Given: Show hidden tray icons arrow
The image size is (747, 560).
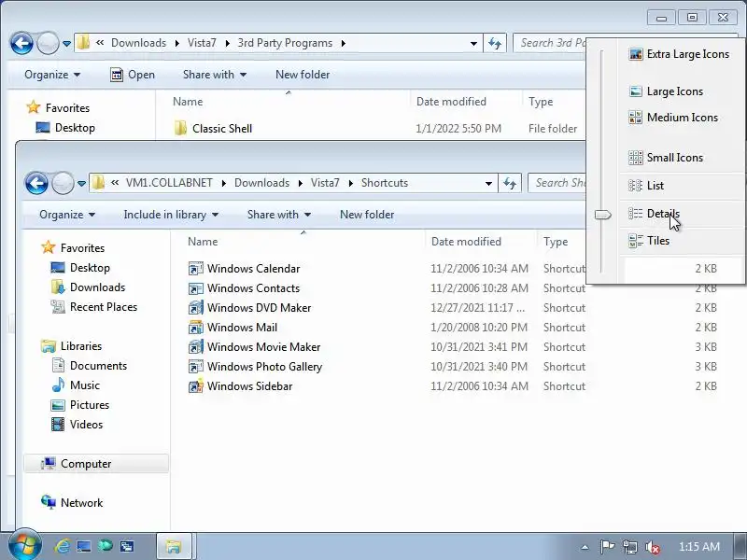Looking at the screenshot, I should pyautogui.click(x=585, y=547).
